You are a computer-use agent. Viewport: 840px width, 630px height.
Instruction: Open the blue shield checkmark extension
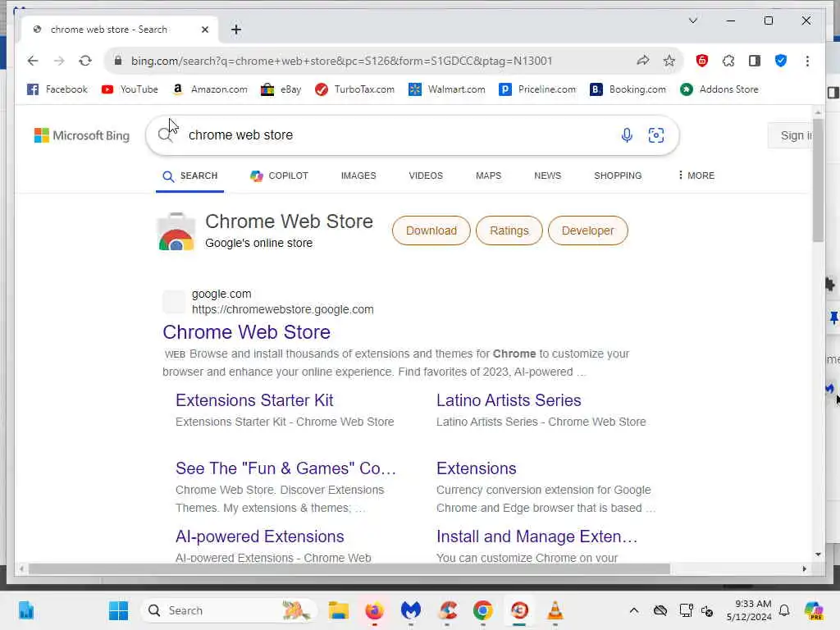(781, 61)
